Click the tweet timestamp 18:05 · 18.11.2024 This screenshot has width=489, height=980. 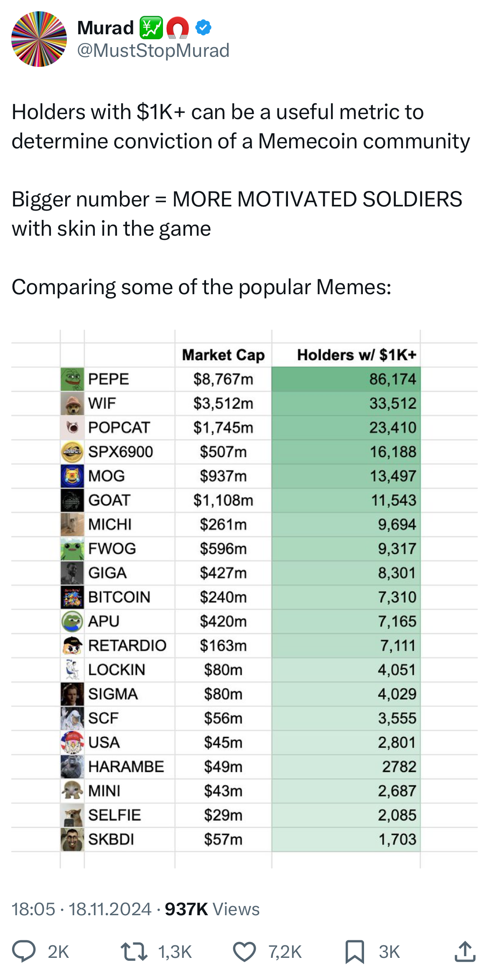(81, 909)
